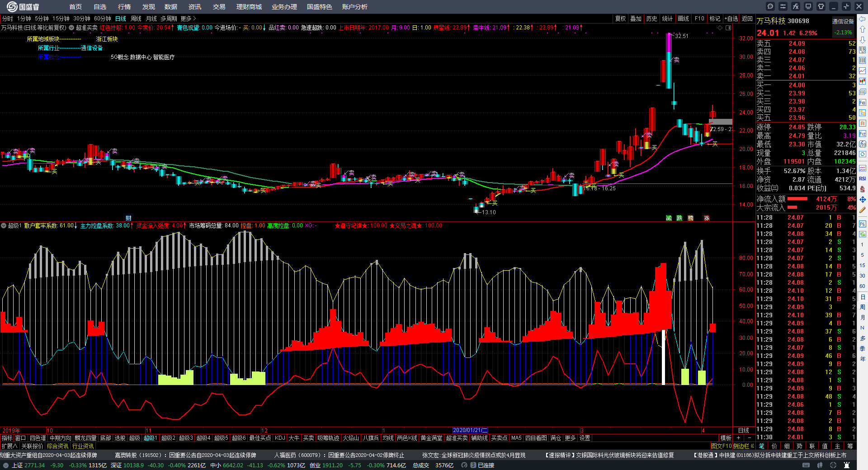The image size is (868, 470).
Task: Click the 叠加 overlay button
Action: tap(636, 19)
